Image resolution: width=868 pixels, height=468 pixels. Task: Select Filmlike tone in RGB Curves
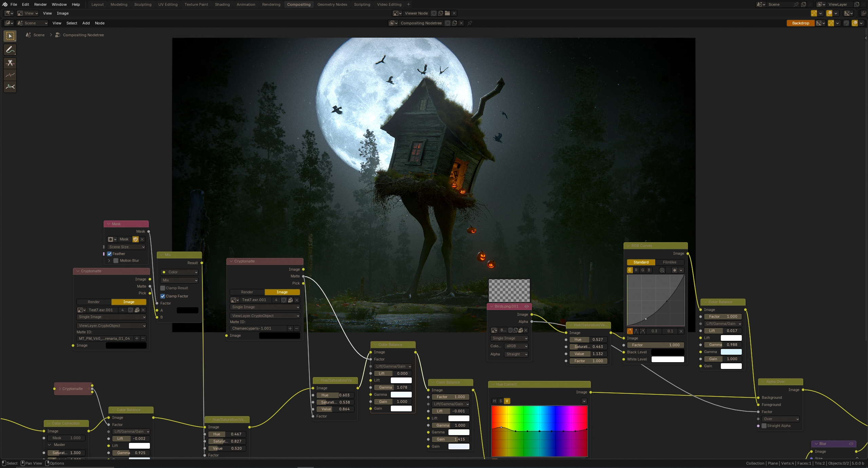click(x=669, y=262)
